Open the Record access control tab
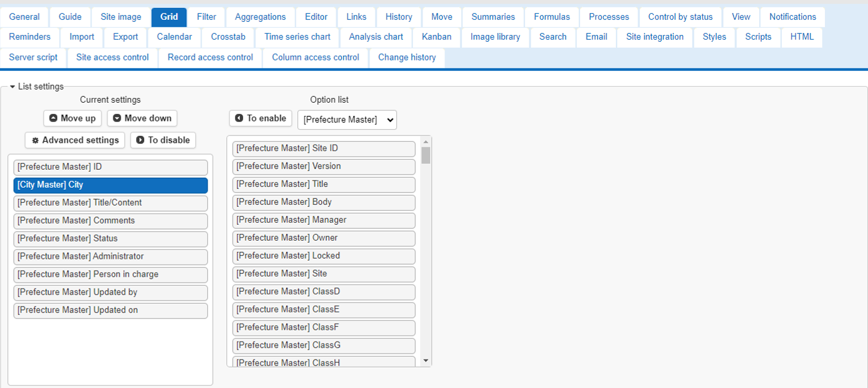This screenshot has height=388, width=868. pyautogui.click(x=210, y=58)
